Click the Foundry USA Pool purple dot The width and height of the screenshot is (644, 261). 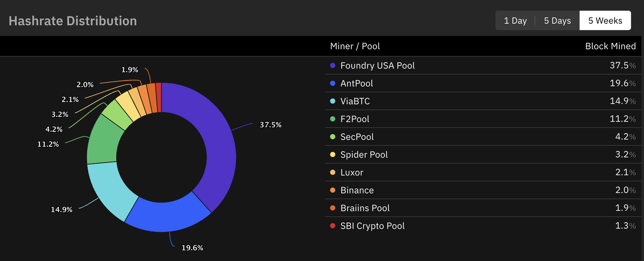tap(333, 66)
